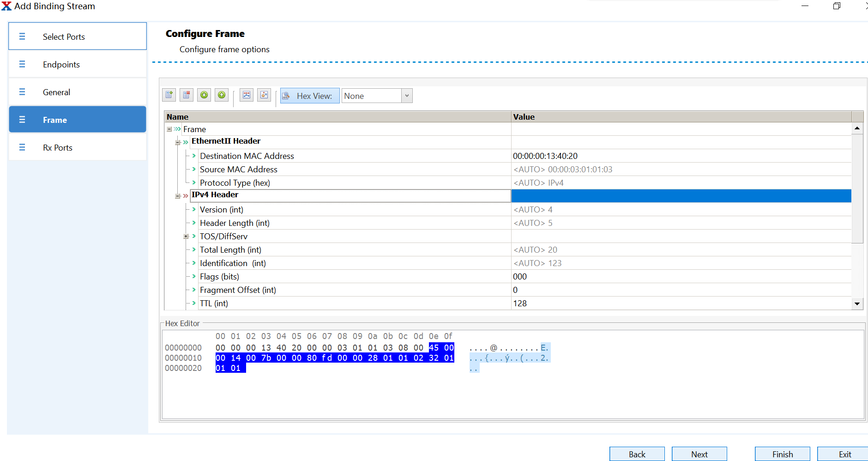Go to the Endpoints step
Image resolution: width=868 pixels, height=461 pixels.
(x=78, y=64)
